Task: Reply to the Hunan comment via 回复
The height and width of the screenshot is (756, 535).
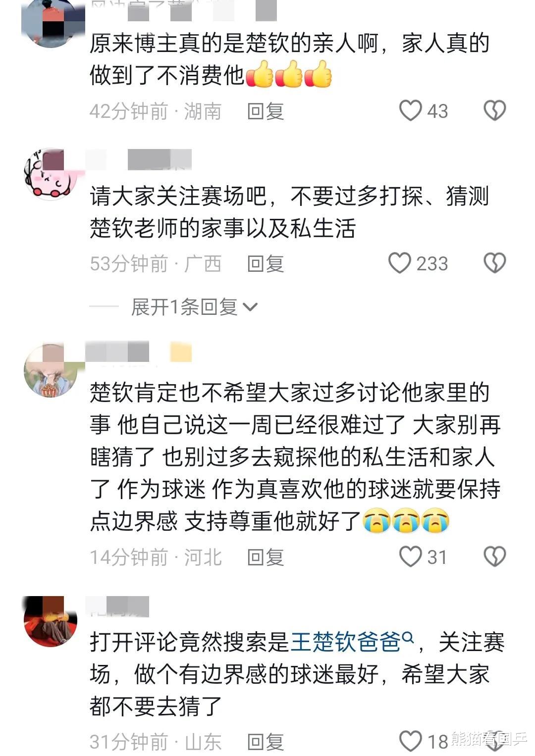Action: click(x=265, y=111)
